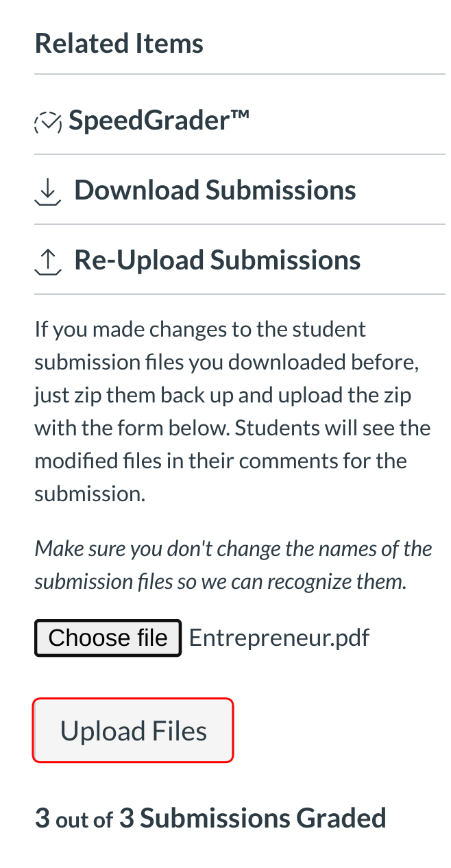Click the "Submissions Graded" label text

pyautogui.click(x=263, y=818)
